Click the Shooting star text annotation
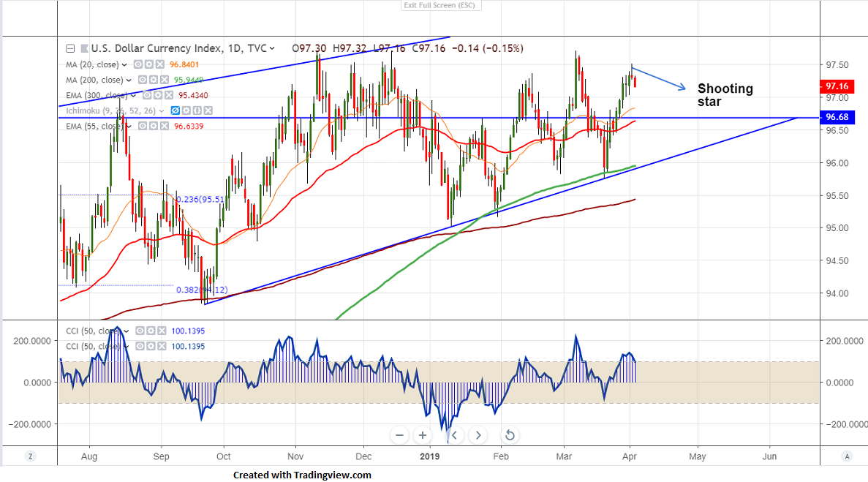Screen dimensions: 868x482 725,95
